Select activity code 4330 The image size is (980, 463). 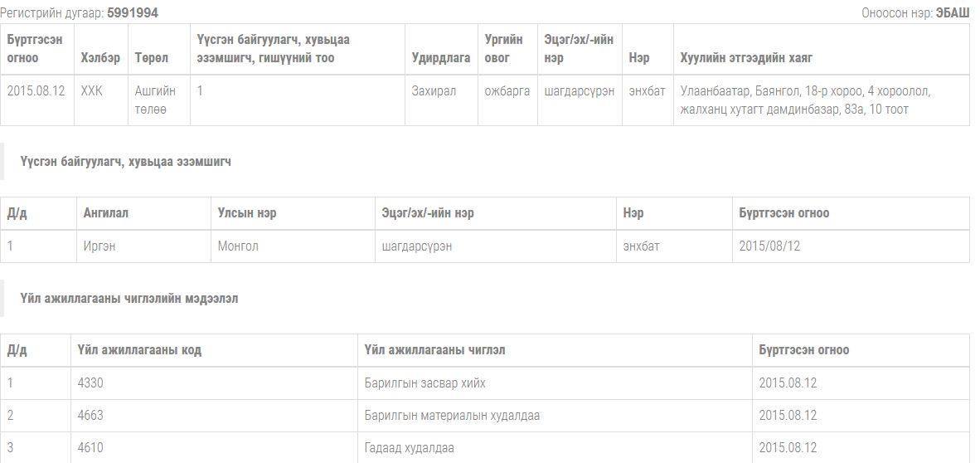click(x=90, y=383)
